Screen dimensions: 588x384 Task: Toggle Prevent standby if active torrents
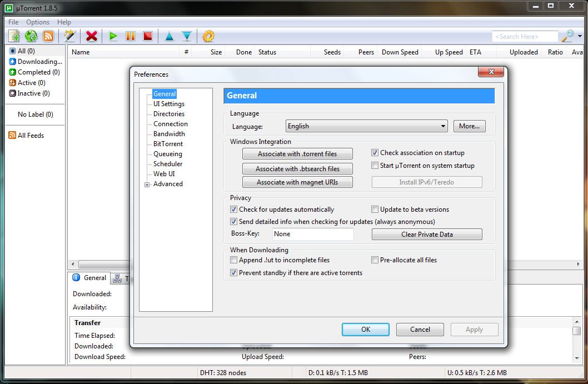tap(233, 273)
